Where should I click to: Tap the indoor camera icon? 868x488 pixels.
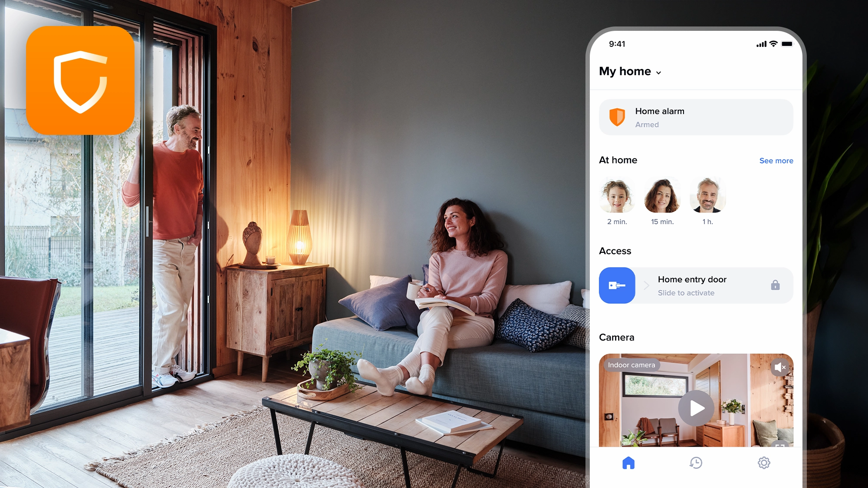631,365
